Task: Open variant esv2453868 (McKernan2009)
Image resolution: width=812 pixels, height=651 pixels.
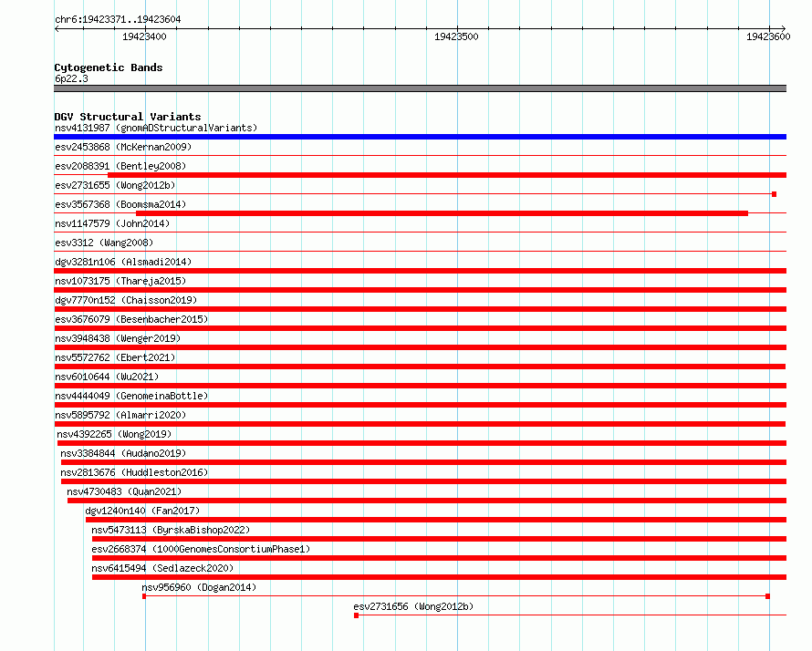Action: coord(123,147)
